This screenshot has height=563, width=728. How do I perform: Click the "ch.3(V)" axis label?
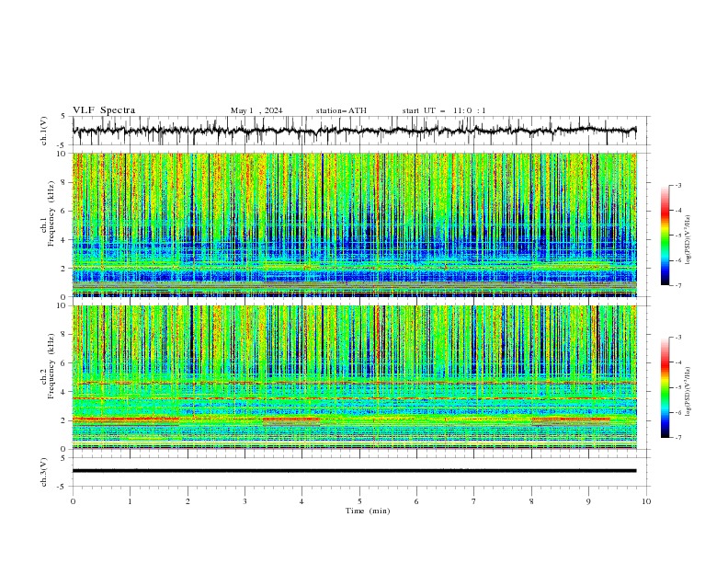pyautogui.click(x=44, y=472)
